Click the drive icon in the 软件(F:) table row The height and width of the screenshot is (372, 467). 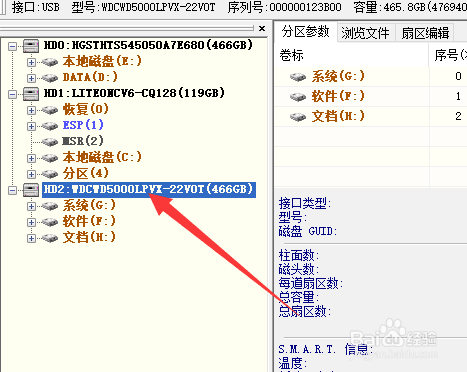(298, 97)
